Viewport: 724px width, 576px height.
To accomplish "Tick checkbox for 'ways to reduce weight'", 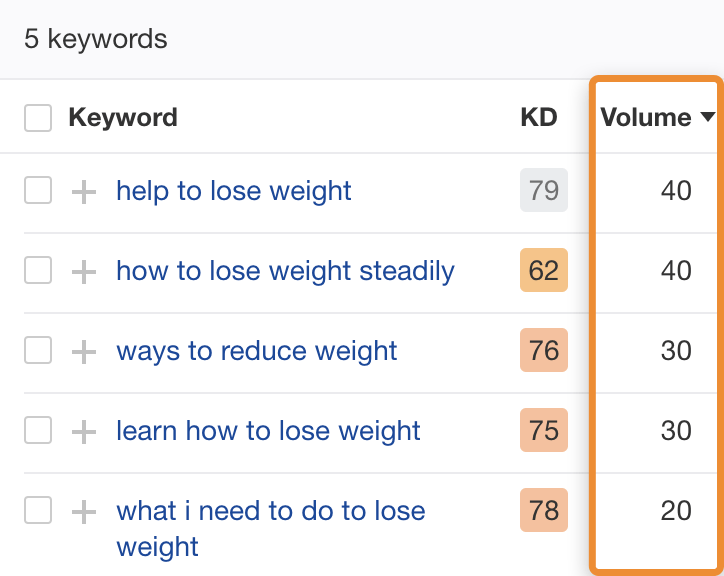I will [38, 350].
